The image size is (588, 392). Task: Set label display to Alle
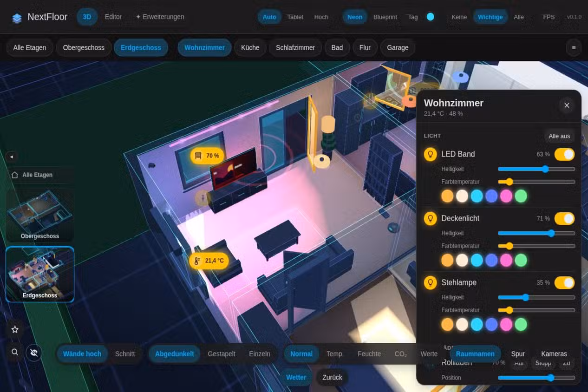pos(519,17)
